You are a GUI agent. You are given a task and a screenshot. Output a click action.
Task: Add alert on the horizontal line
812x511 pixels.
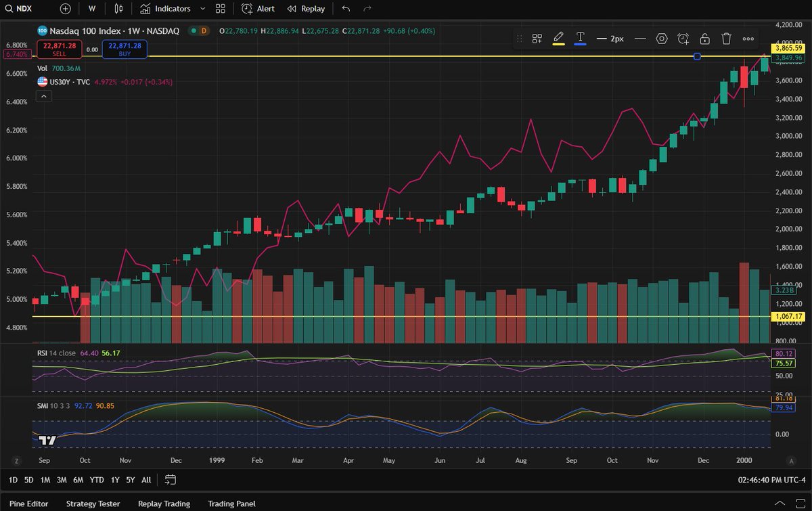pos(683,39)
